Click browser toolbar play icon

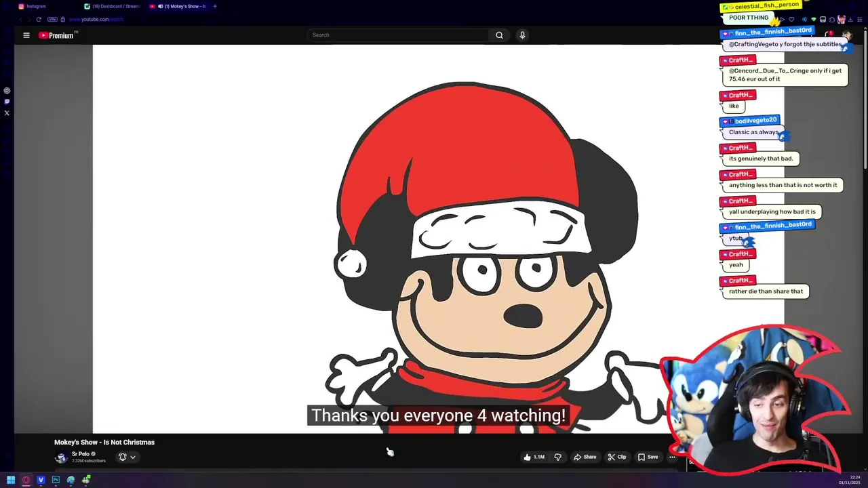782,19
